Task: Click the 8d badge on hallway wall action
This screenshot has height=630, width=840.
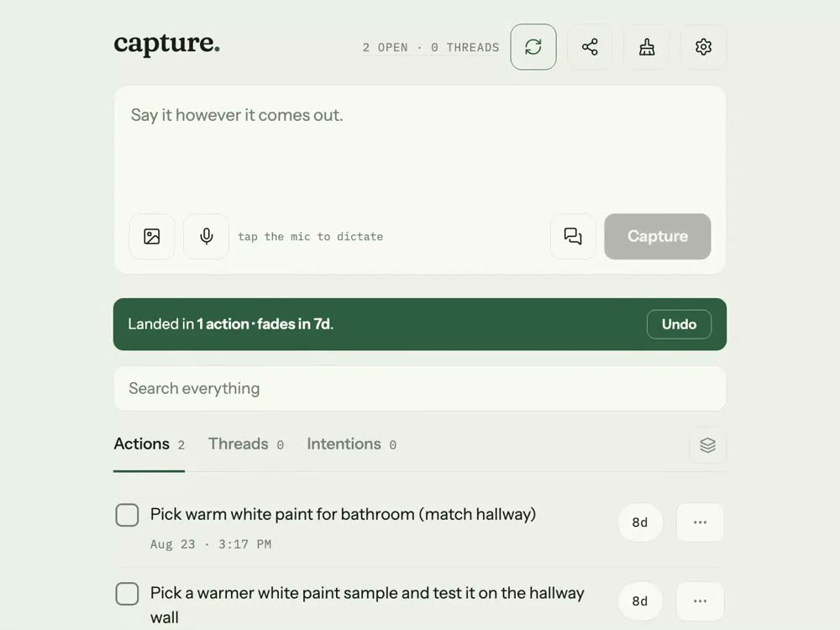Action: [x=639, y=601]
